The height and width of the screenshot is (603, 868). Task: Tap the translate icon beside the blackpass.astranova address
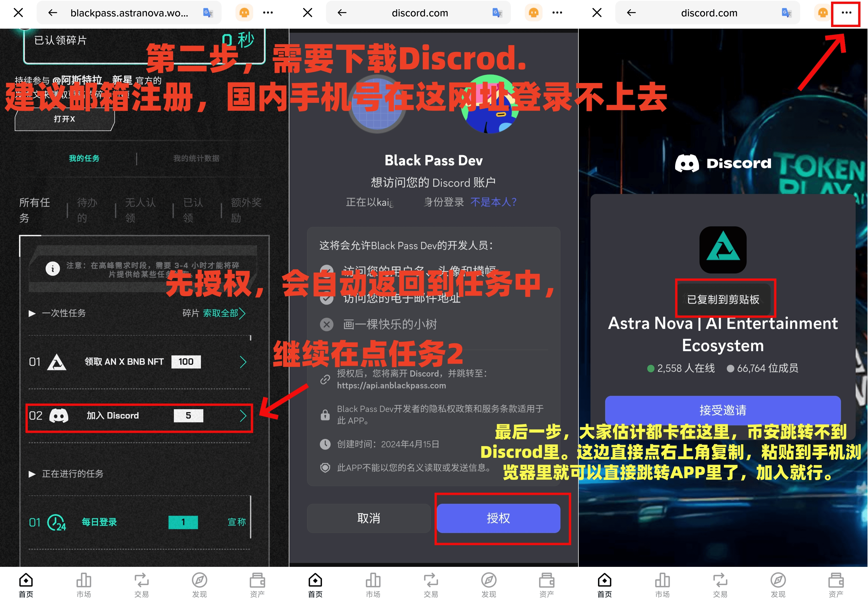tap(208, 13)
